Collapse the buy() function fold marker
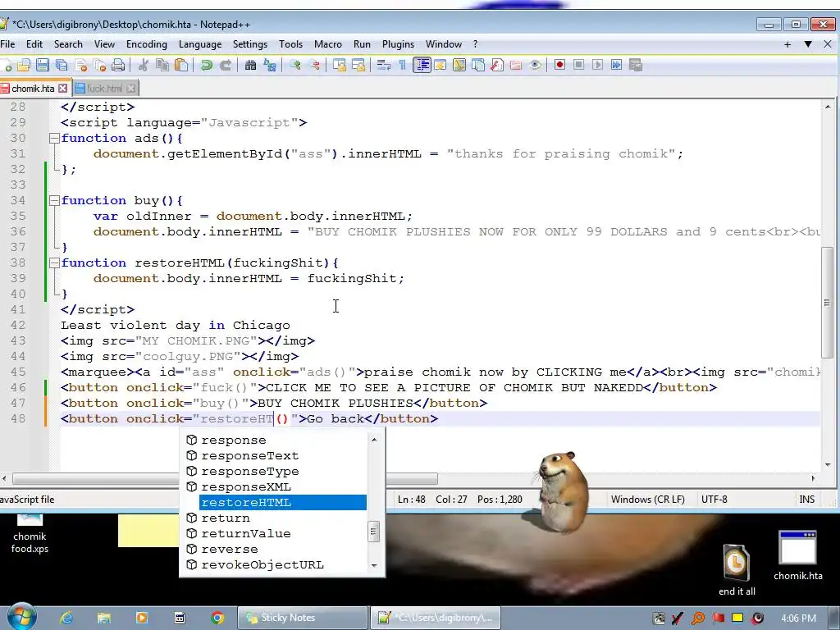The image size is (840, 630). (x=53, y=200)
